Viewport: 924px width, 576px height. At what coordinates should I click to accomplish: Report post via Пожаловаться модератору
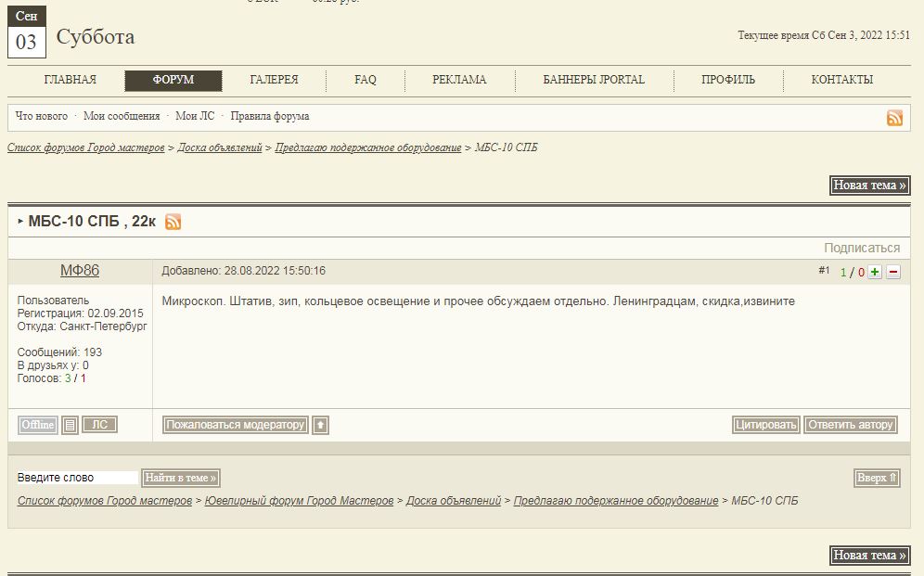pos(236,425)
